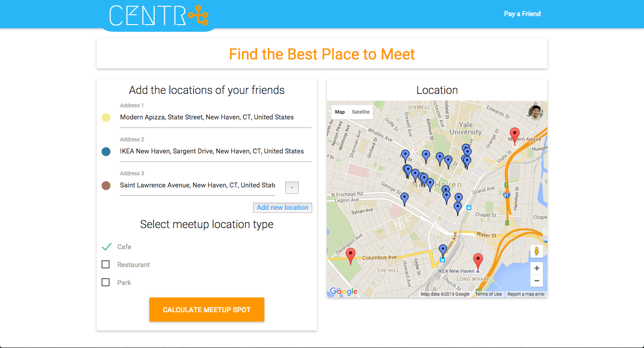The width and height of the screenshot is (644, 348).
Task: Click the Interstate 91 highway shield on the map
Action: tap(506, 195)
